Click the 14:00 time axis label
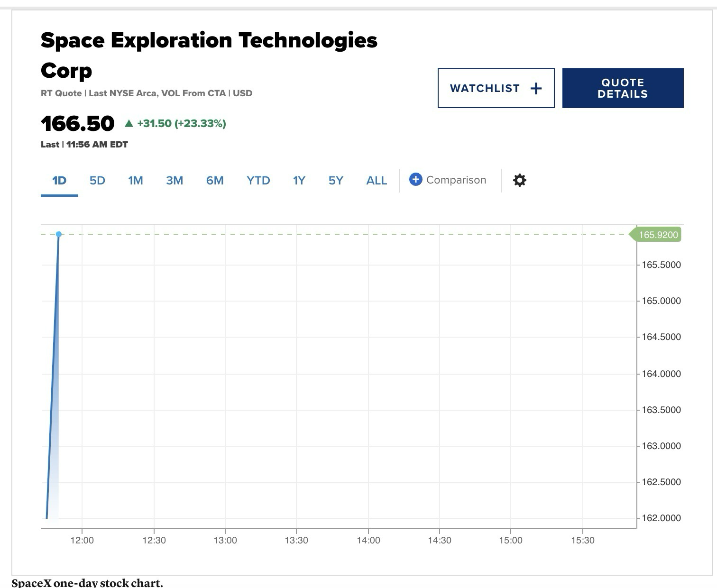This screenshot has height=588, width=717. 368,541
